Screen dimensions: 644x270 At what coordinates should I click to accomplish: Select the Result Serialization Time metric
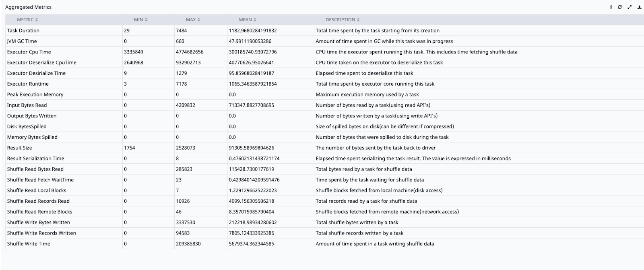(35, 159)
